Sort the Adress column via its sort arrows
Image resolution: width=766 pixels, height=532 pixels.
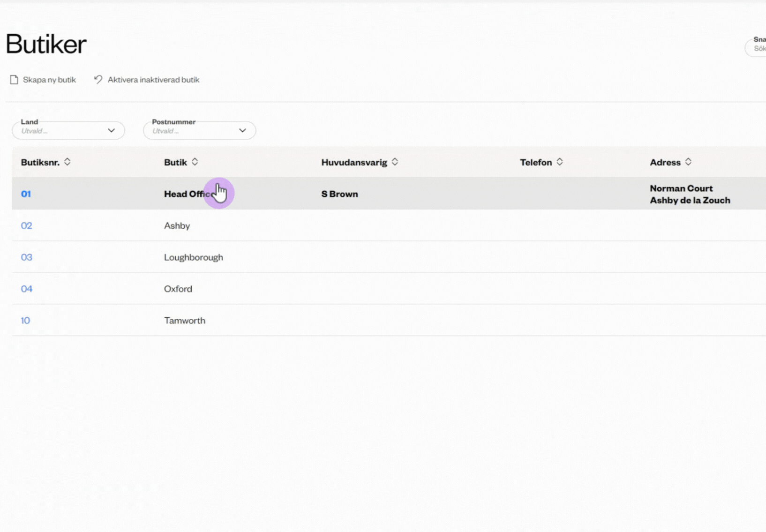688,162
